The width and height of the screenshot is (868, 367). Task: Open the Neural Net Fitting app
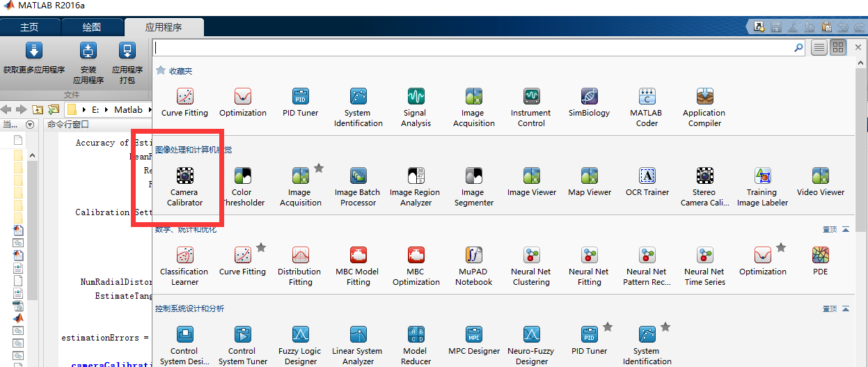589,266
